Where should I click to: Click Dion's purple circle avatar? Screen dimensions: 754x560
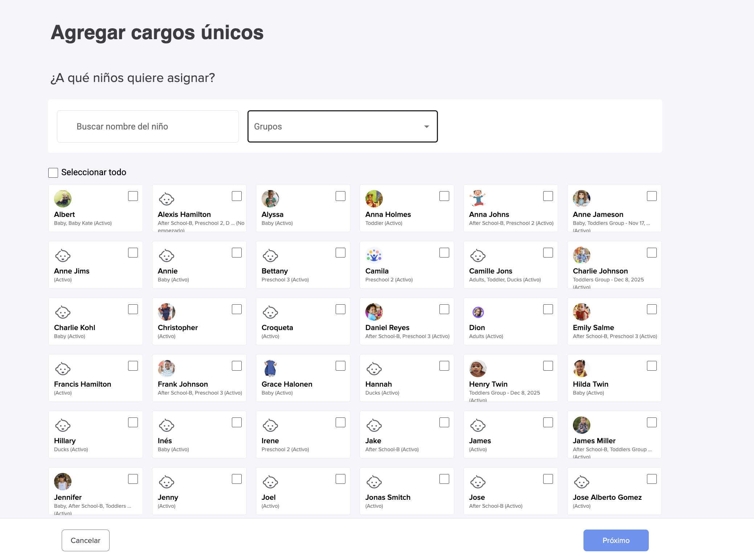pos(478,312)
